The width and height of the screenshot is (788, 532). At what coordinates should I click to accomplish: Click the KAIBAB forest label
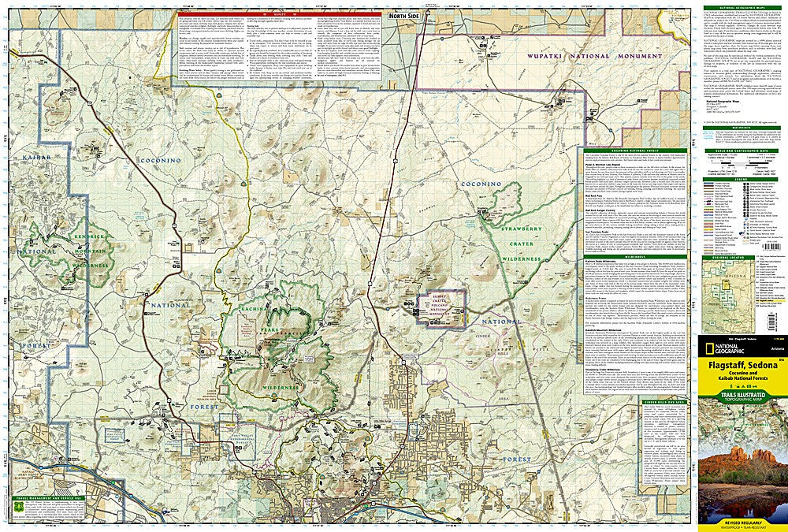coord(36,158)
